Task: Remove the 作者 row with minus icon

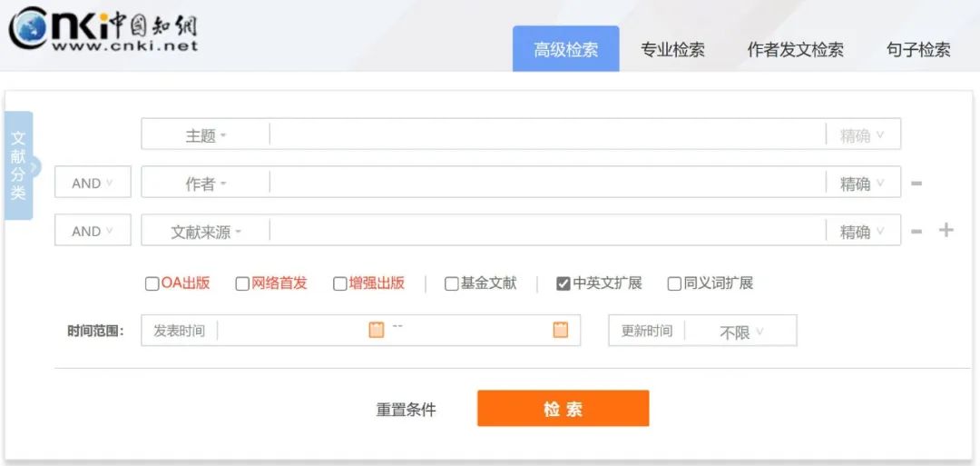Action: point(916,183)
